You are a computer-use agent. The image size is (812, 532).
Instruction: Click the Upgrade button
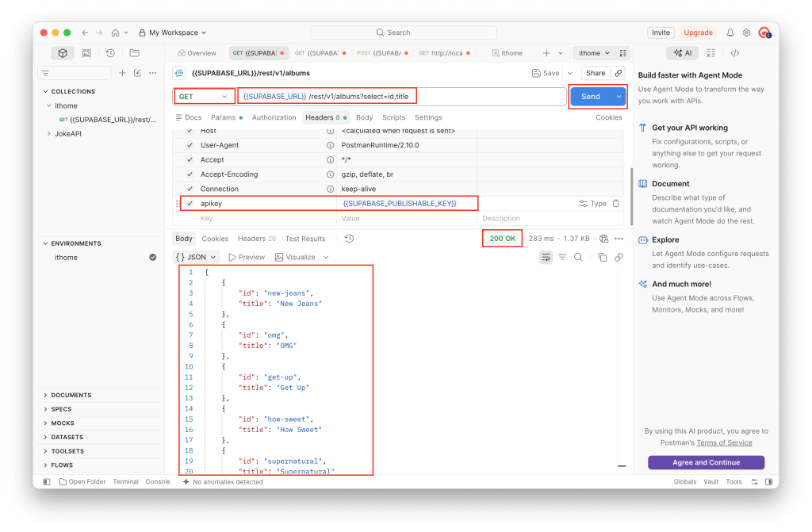click(x=698, y=33)
